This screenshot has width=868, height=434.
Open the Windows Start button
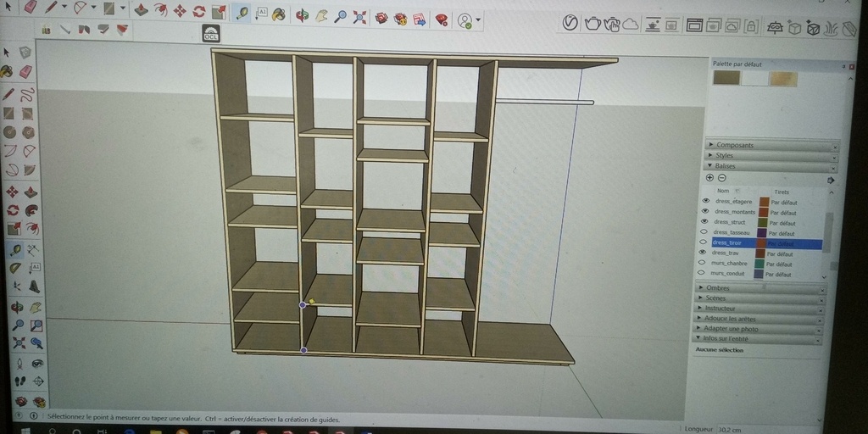click(x=25, y=430)
